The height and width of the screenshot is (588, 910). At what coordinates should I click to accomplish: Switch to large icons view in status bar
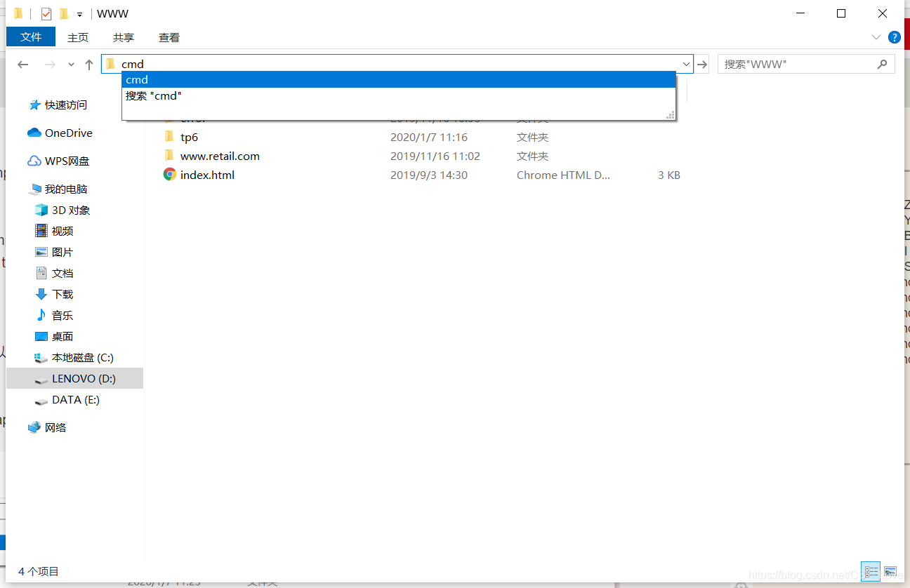click(x=890, y=572)
